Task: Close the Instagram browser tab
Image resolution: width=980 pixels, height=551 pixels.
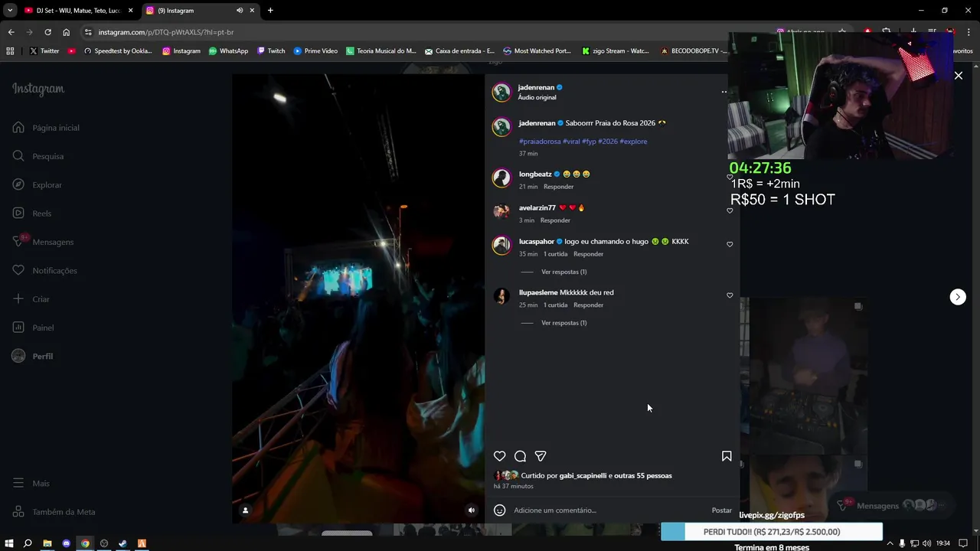Action: [x=253, y=11]
